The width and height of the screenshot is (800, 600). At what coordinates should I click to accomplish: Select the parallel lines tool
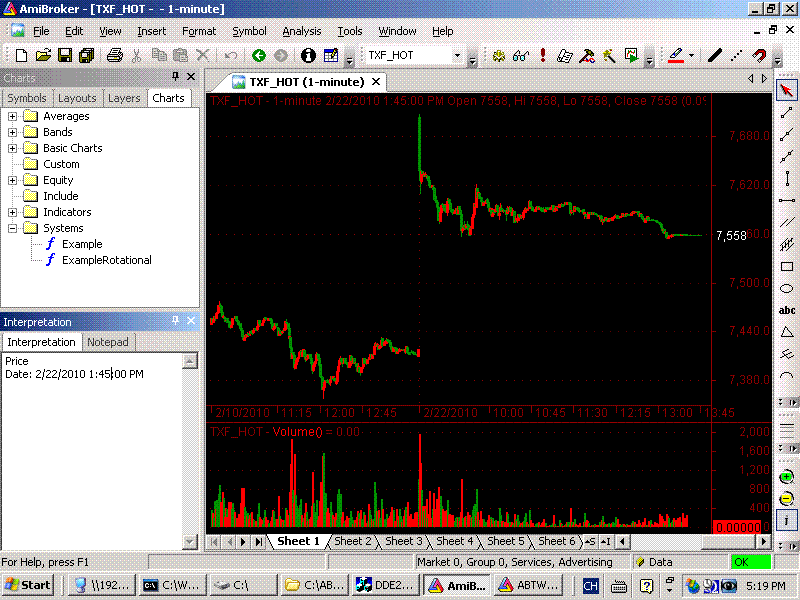tap(787, 222)
